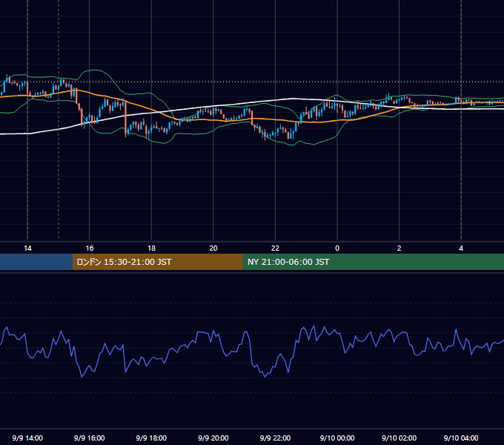
Task: Click the 16 hour axis label
Action: click(90, 248)
